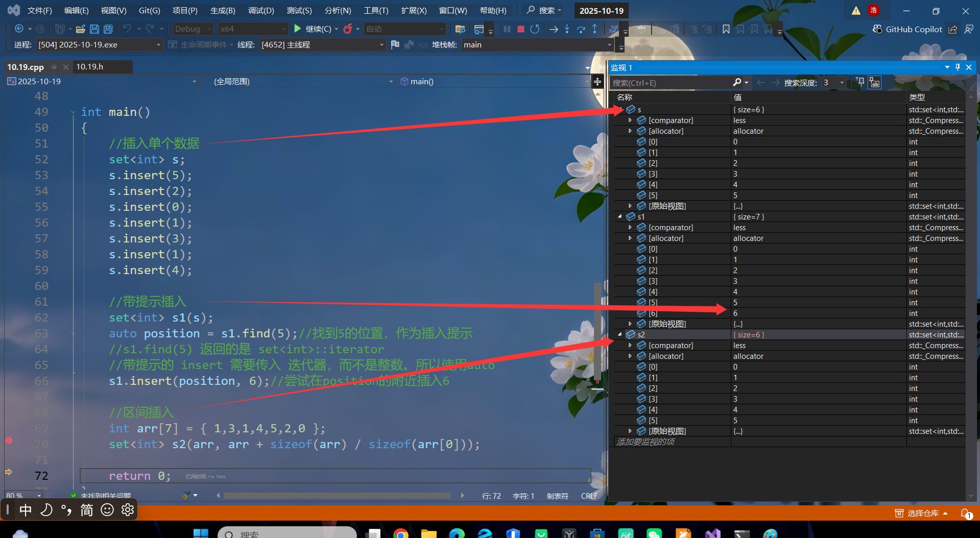
Task: Toggle the IME 简 simplified/traditional mode
Action: coord(87,509)
